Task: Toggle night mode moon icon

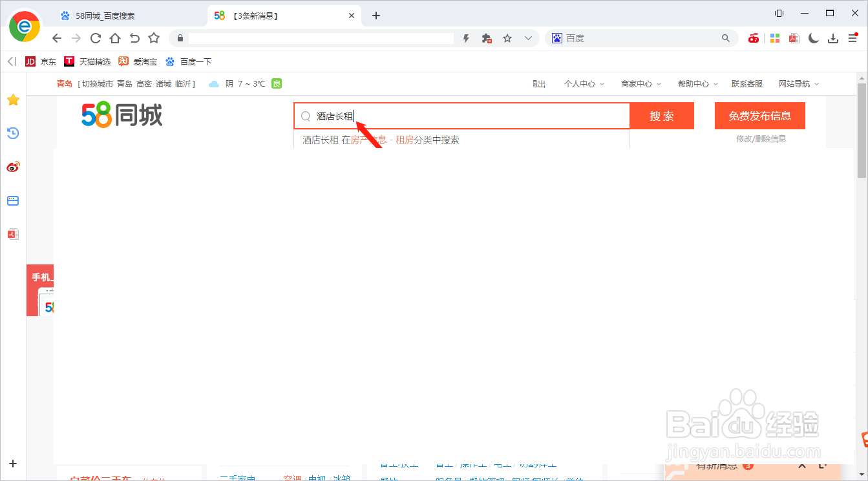Action: point(814,39)
